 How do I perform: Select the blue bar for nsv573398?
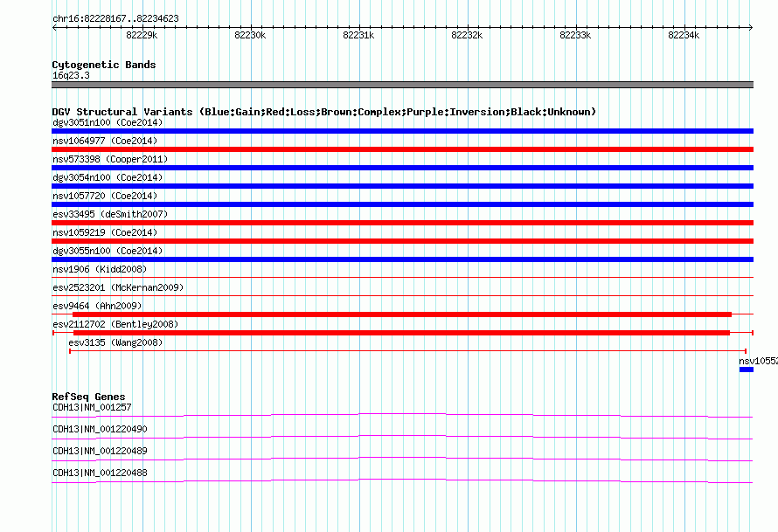402,168
